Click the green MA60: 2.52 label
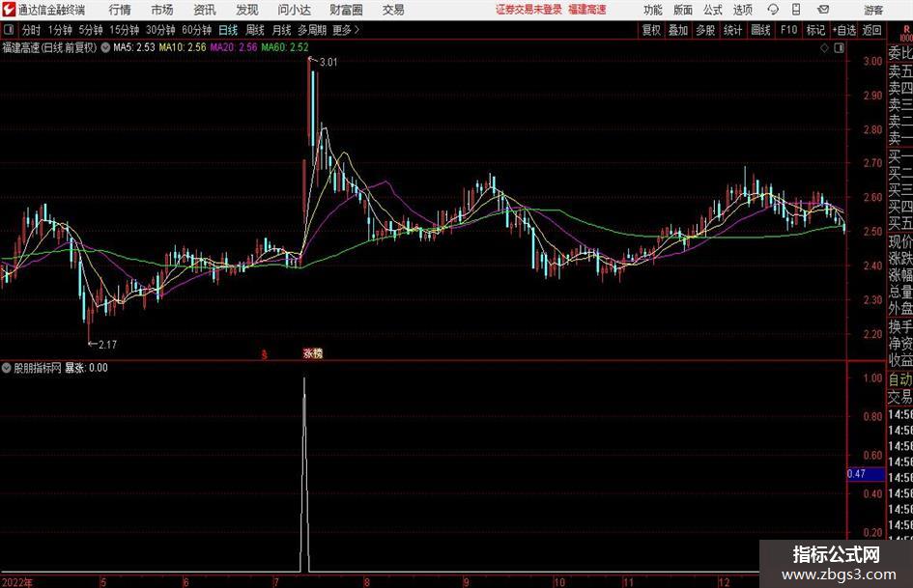 (x=285, y=47)
